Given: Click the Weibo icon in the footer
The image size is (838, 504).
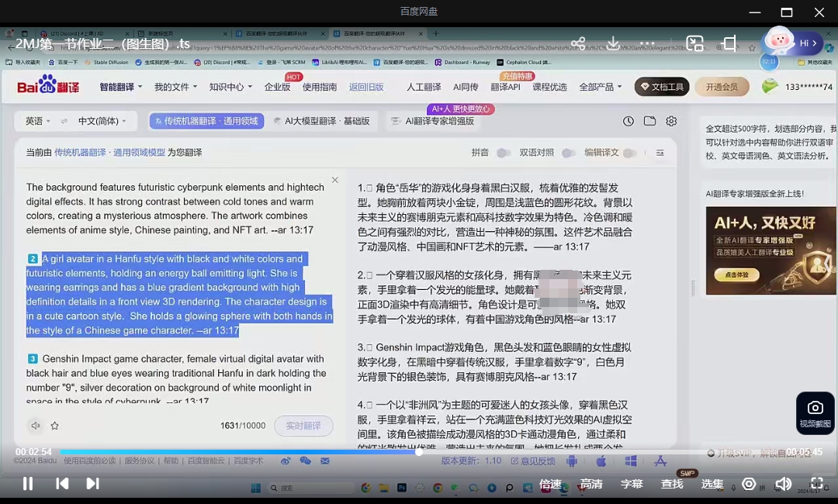Looking at the screenshot, I should pos(286,461).
